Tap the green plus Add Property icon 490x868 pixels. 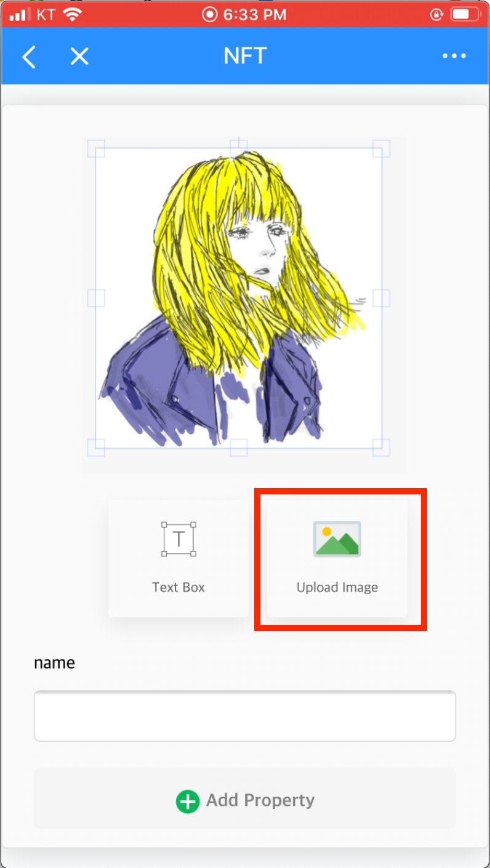[x=188, y=801]
